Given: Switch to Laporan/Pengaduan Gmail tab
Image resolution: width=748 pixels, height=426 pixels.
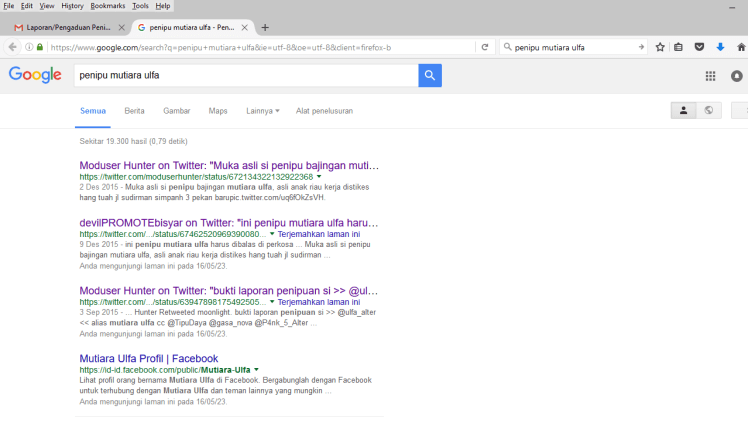Looking at the screenshot, I should coord(65,27).
